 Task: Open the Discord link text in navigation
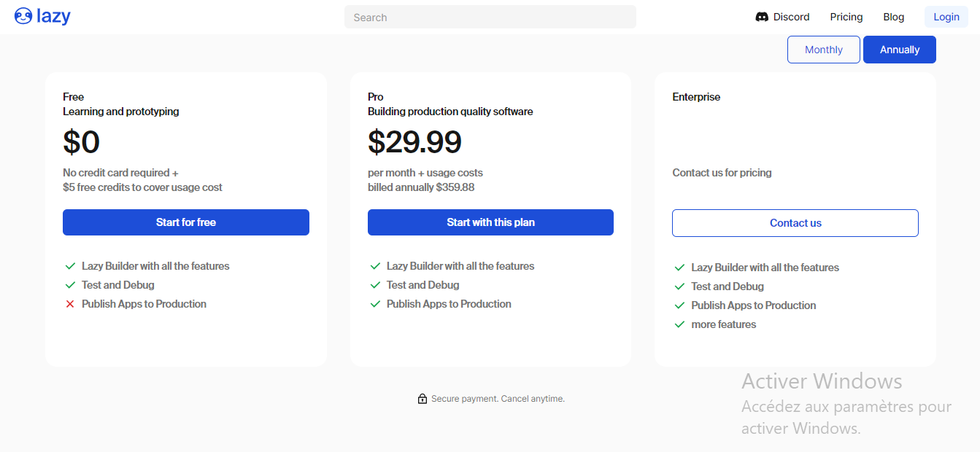[x=792, y=17]
